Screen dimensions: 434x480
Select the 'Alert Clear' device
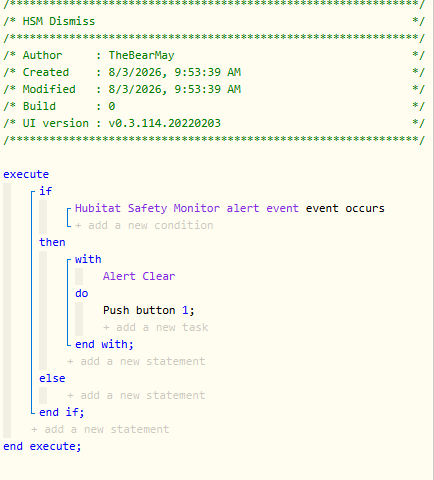pos(139,276)
